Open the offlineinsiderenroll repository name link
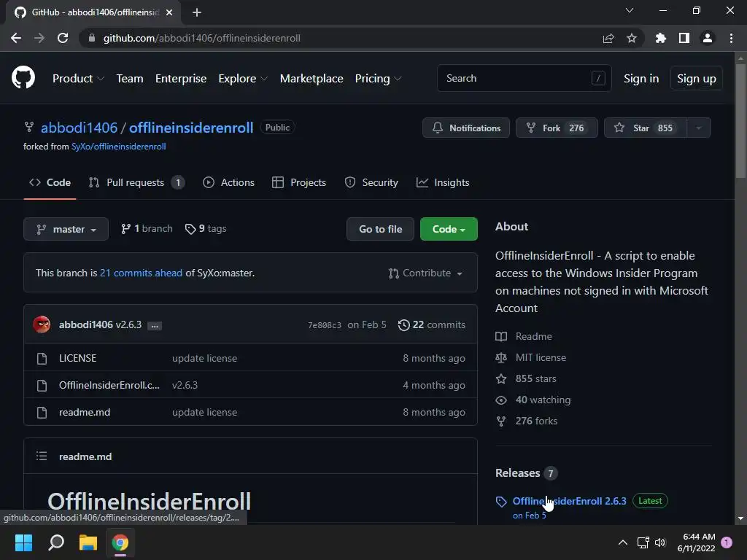 [x=191, y=128]
